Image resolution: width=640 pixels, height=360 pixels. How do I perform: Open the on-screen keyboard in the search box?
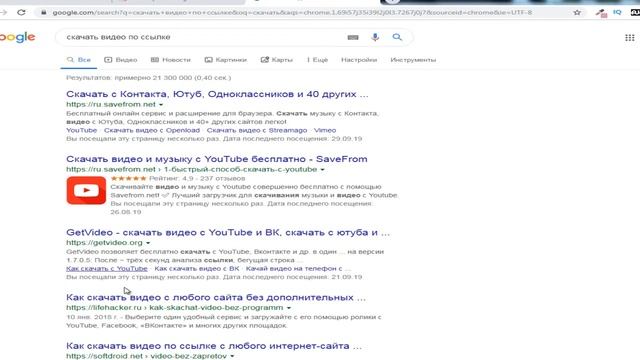coord(353,37)
